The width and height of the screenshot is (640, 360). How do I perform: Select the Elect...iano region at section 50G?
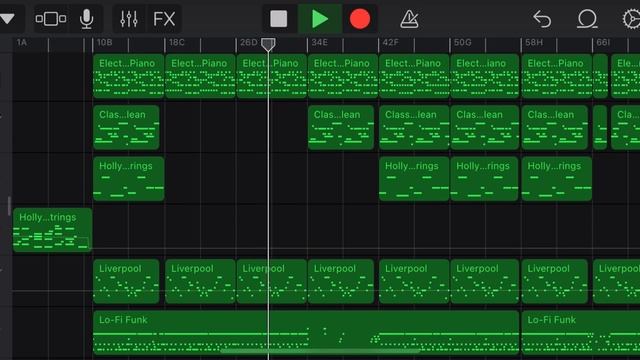tap(484, 76)
